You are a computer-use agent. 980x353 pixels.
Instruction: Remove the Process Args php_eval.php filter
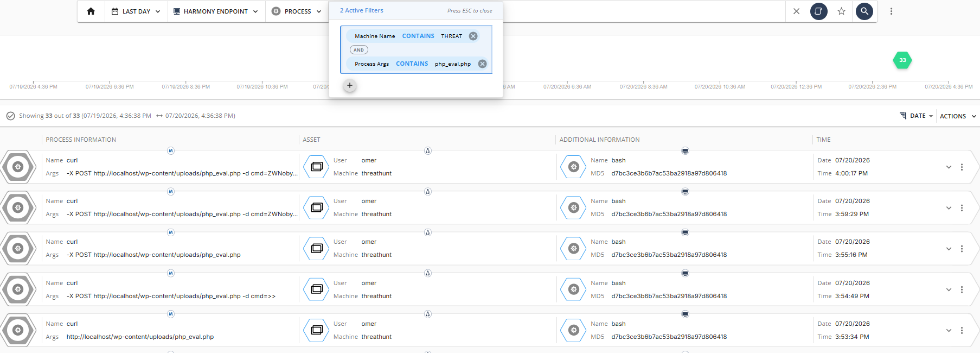482,64
